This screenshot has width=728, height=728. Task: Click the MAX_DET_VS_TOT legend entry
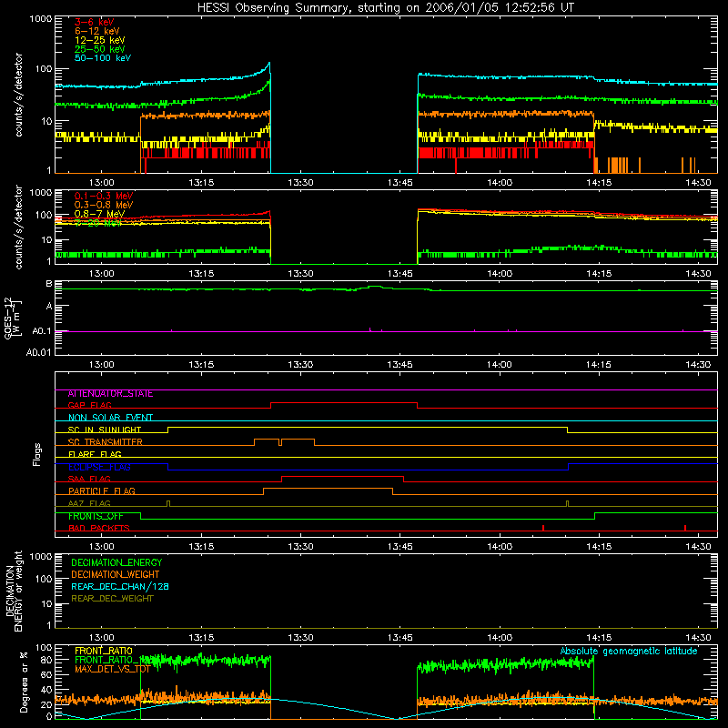tap(112, 669)
